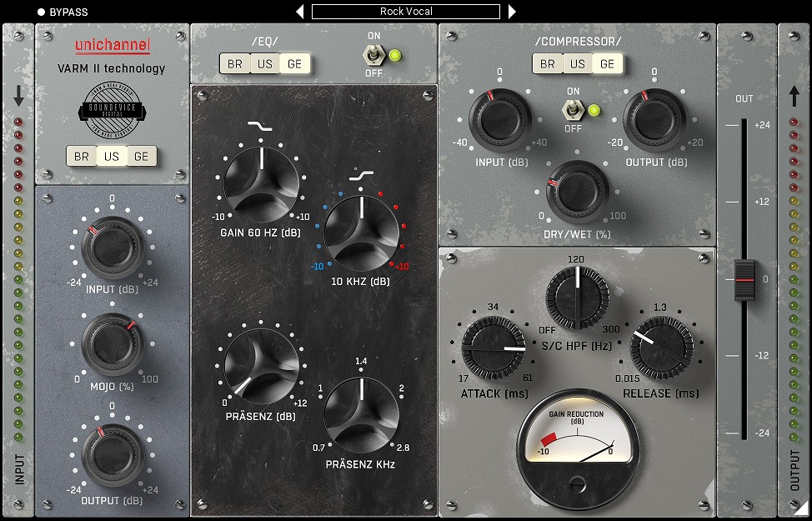The width and height of the screenshot is (812, 521).
Task: Click the next preset right arrow
Action: (512, 12)
